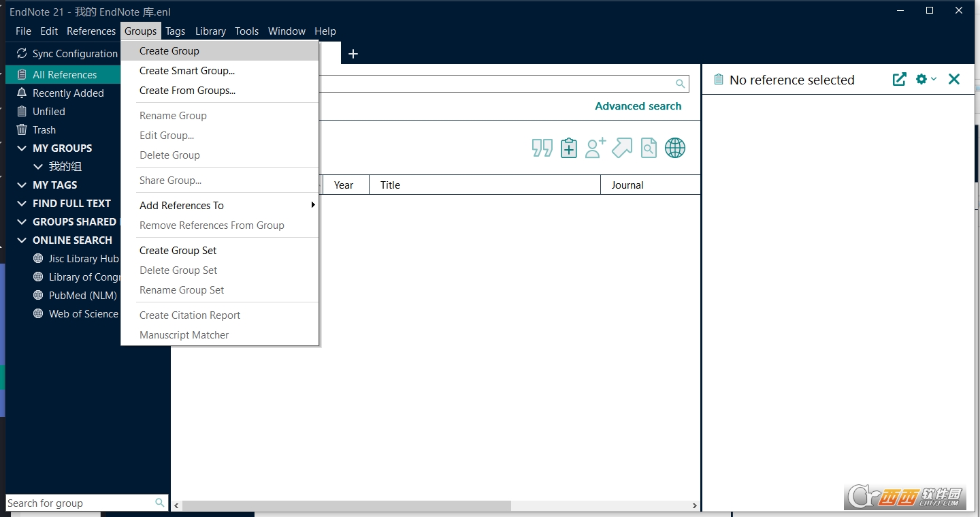Click the globe icon beside Web of Science
The height and width of the screenshot is (517, 980).
38,314
